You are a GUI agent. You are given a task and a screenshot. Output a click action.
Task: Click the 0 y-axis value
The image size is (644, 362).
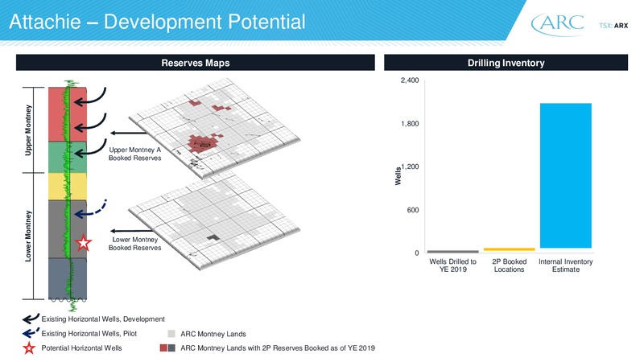[416, 253]
